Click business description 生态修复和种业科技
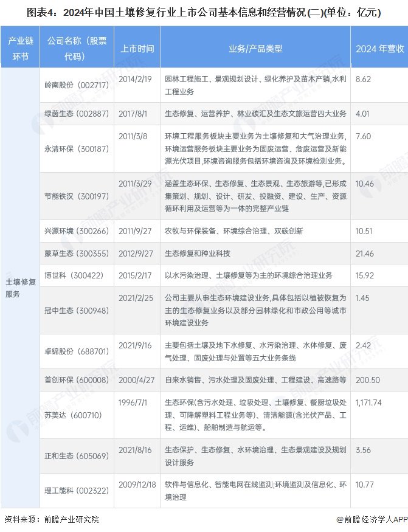 pos(198,254)
